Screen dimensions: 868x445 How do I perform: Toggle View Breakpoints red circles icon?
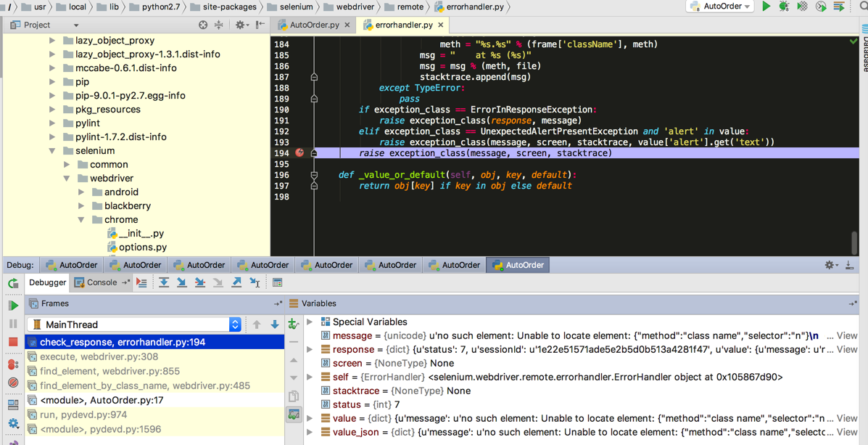pos(13,364)
